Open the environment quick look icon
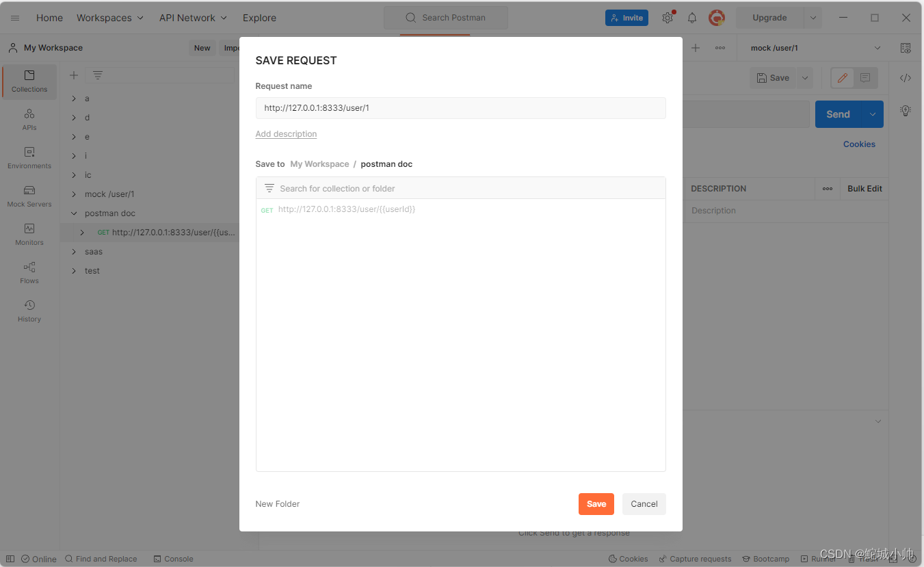Screen dimensions: 924x567 pos(906,48)
